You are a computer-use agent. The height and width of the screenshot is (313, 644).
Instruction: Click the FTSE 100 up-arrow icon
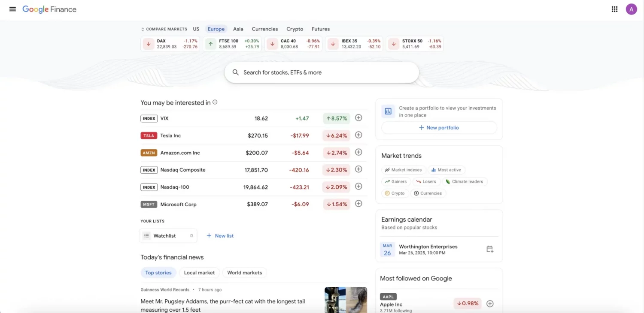[210, 44]
